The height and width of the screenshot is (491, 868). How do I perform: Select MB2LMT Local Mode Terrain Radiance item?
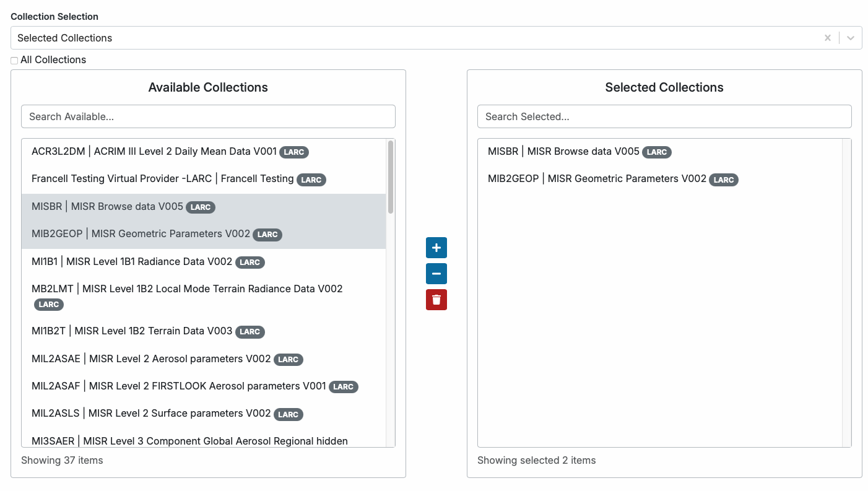[x=186, y=289]
